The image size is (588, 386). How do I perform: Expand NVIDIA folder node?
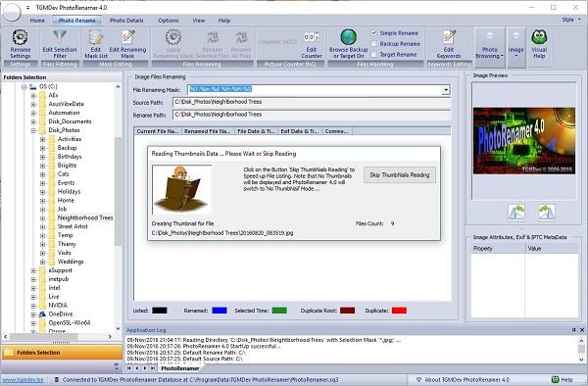[33, 306]
